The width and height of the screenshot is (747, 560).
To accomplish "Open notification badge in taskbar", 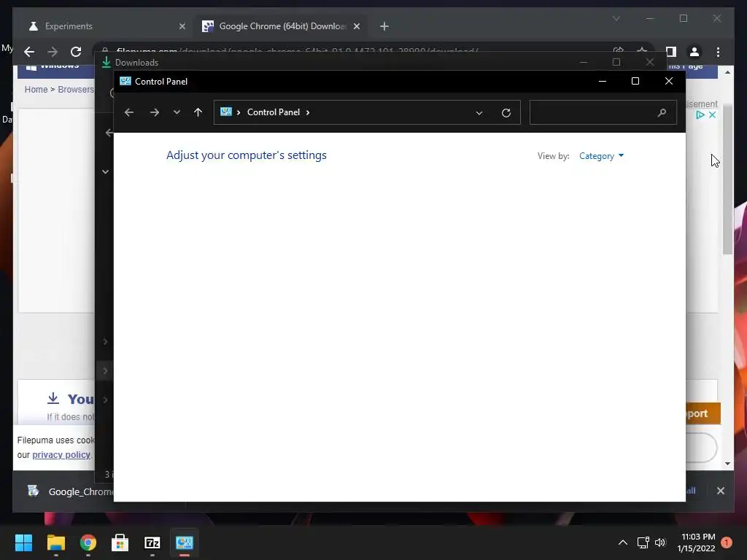I will (x=727, y=542).
